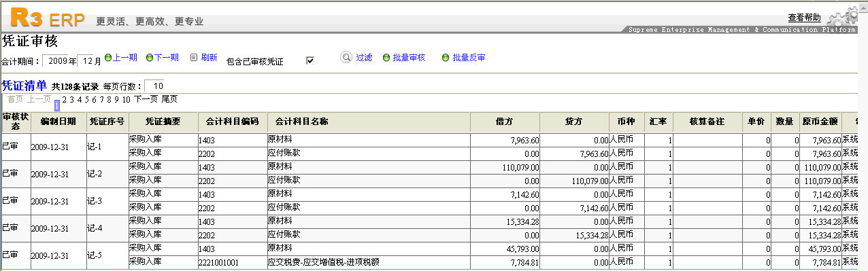868x271 pixels.
Task: Click the 单价 column header
Action: tap(756, 122)
